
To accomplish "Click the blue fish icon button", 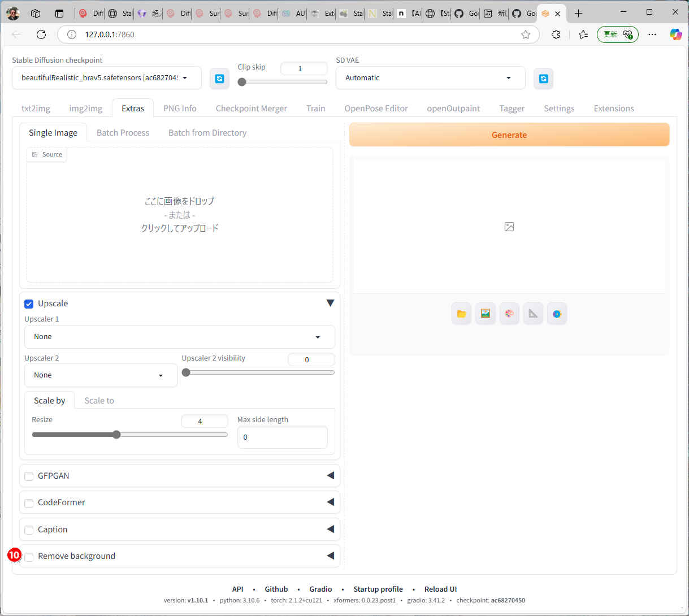I will pyautogui.click(x=557, y=314).
